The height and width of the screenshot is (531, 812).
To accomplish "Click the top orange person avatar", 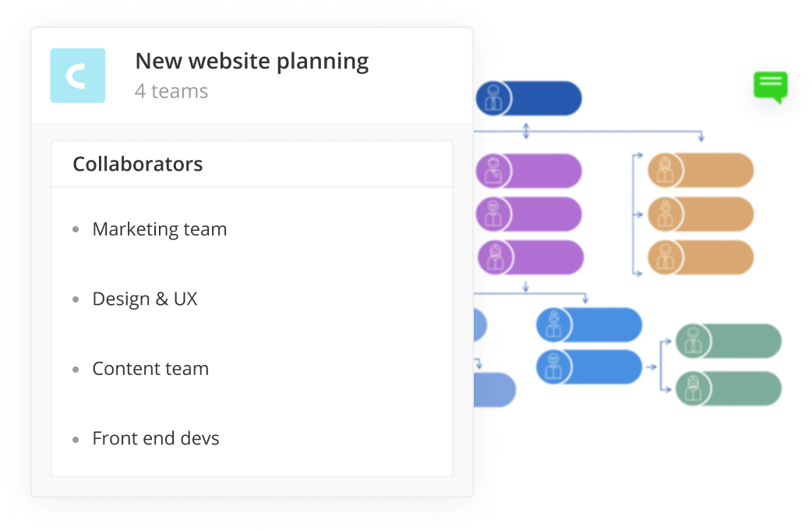I will (x=665, y=171).
